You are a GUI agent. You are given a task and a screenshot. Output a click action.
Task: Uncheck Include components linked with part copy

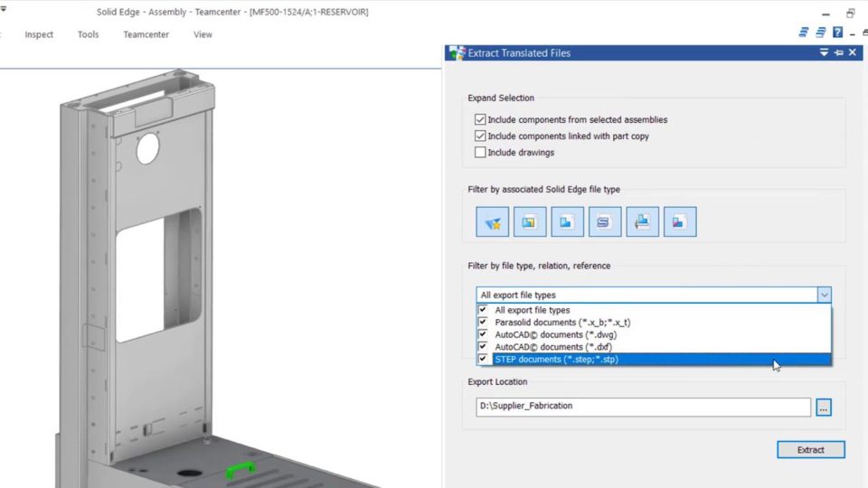point(480,136)
